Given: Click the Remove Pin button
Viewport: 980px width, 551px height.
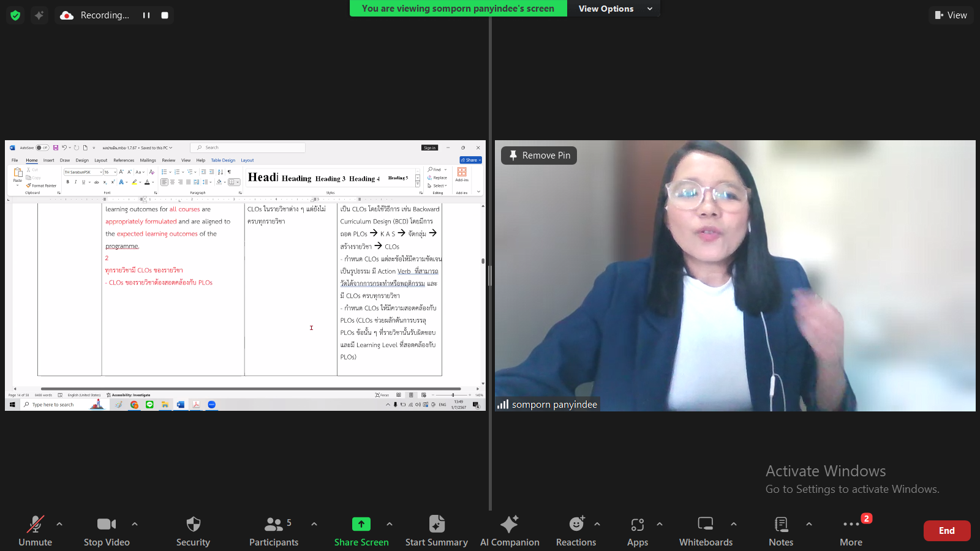Looking at the screenshot, I should (539, 156).
